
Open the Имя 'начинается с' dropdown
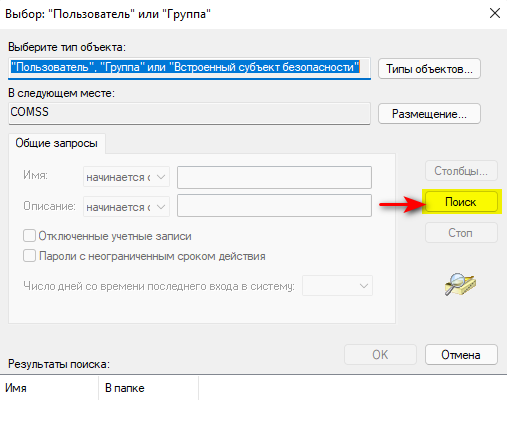(x=126, y=177)
